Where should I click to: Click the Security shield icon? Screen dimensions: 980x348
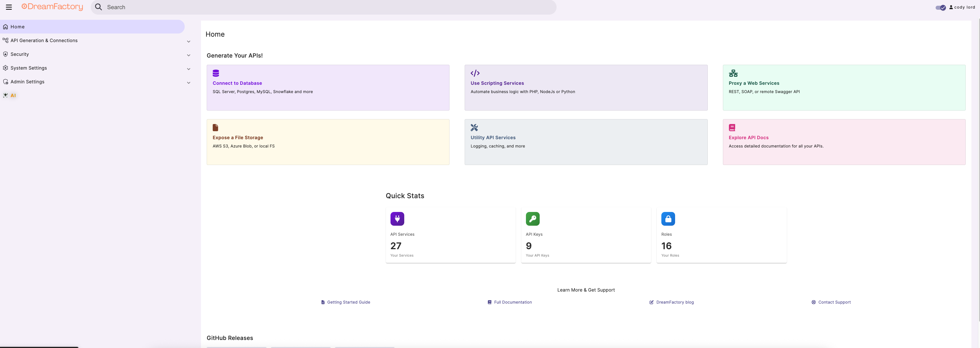click(x=5, y=54)
